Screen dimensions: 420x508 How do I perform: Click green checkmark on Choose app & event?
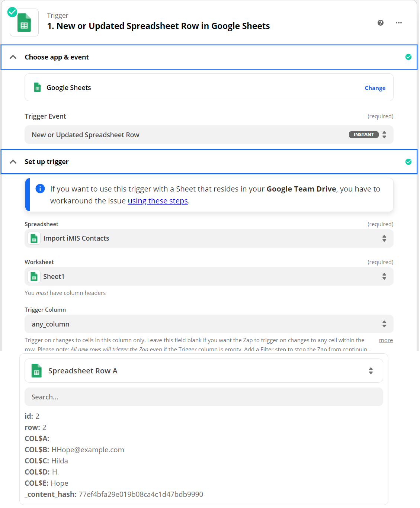click(408, 57)
